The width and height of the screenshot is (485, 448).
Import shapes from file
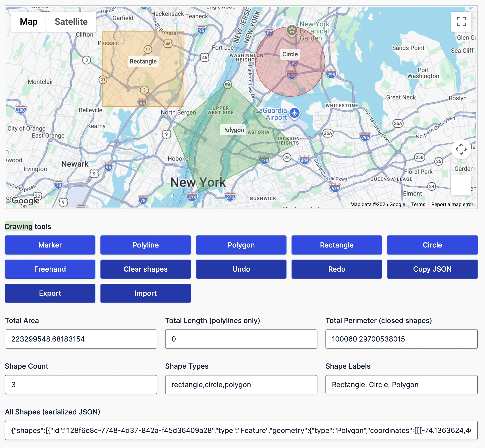click(146, 293)
